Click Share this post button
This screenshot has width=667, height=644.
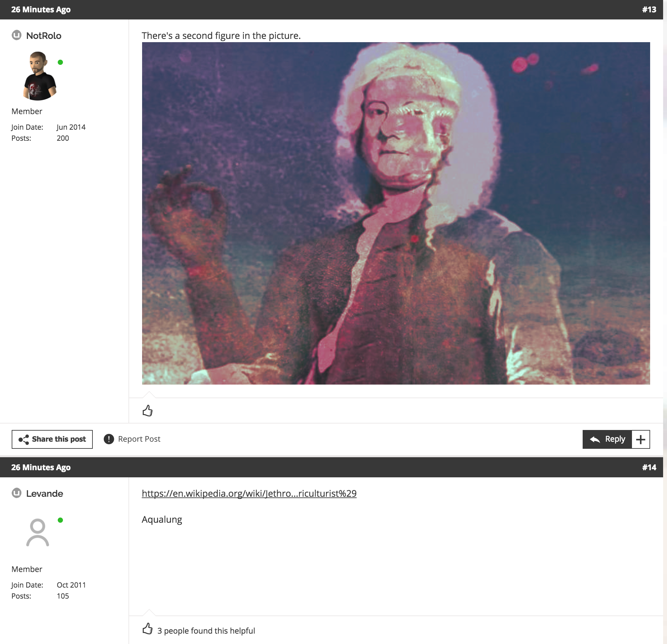point(52,439)
